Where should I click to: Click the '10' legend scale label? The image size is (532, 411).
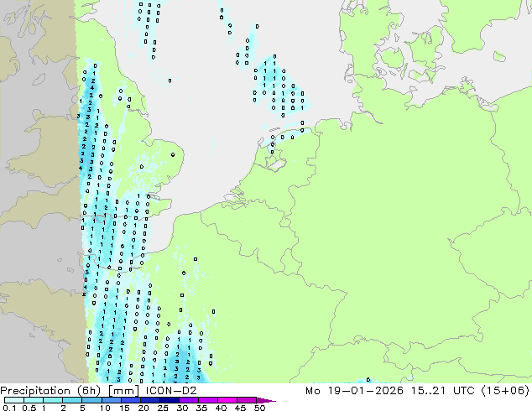click(105, 408)
